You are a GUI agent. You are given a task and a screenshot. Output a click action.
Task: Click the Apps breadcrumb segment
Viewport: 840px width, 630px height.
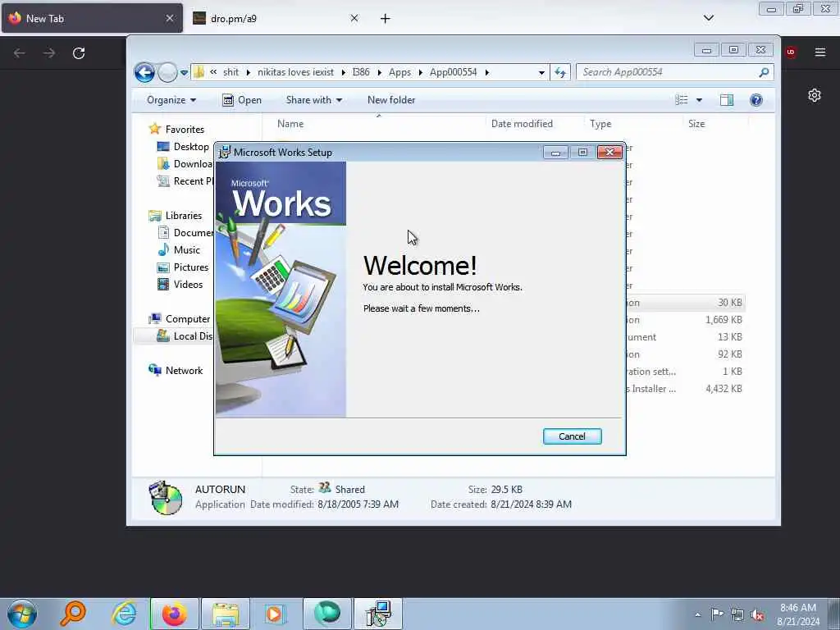point(399,72)
